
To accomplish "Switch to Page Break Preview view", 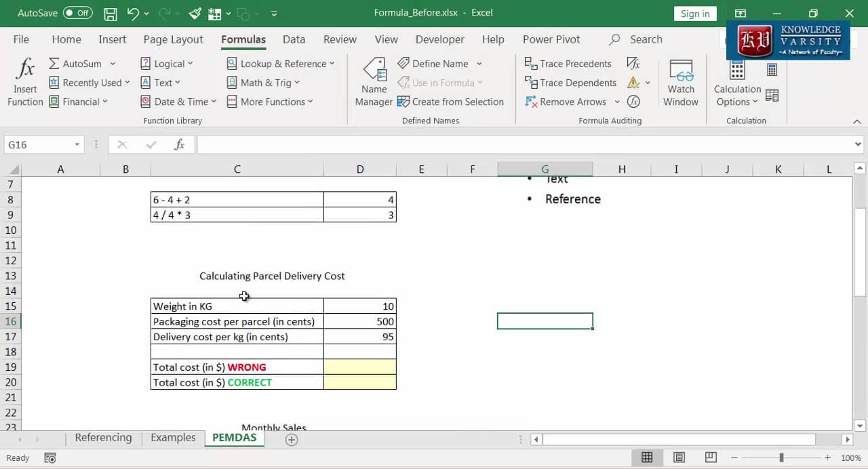I will point(711,458).
